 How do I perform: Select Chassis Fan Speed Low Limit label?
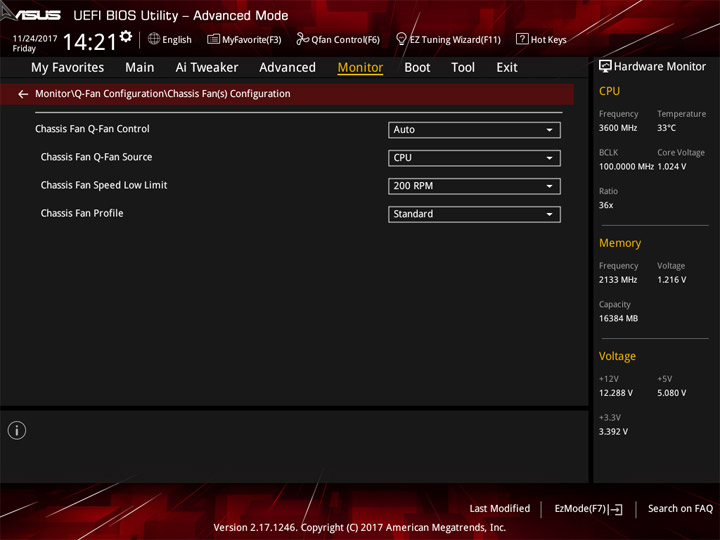[x=104, y=185]
